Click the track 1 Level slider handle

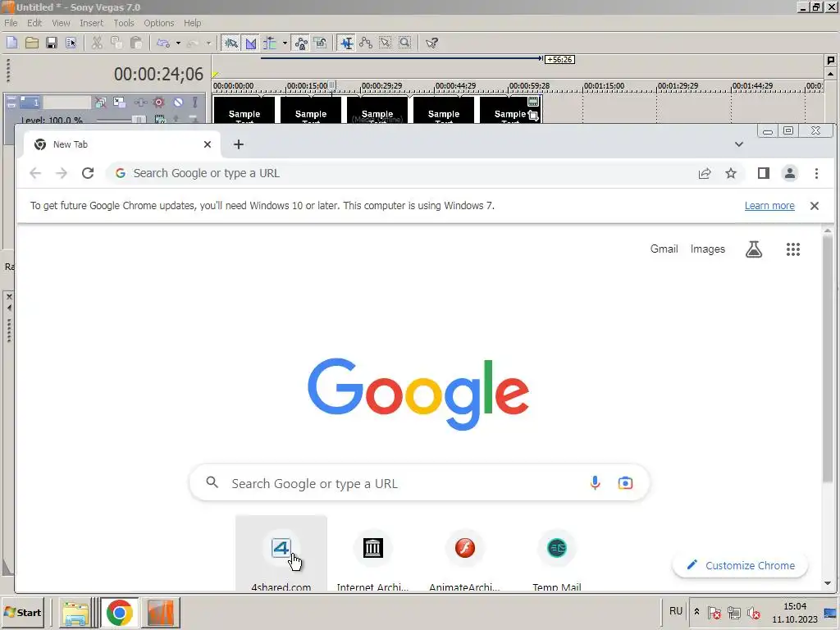click(138, 120)
